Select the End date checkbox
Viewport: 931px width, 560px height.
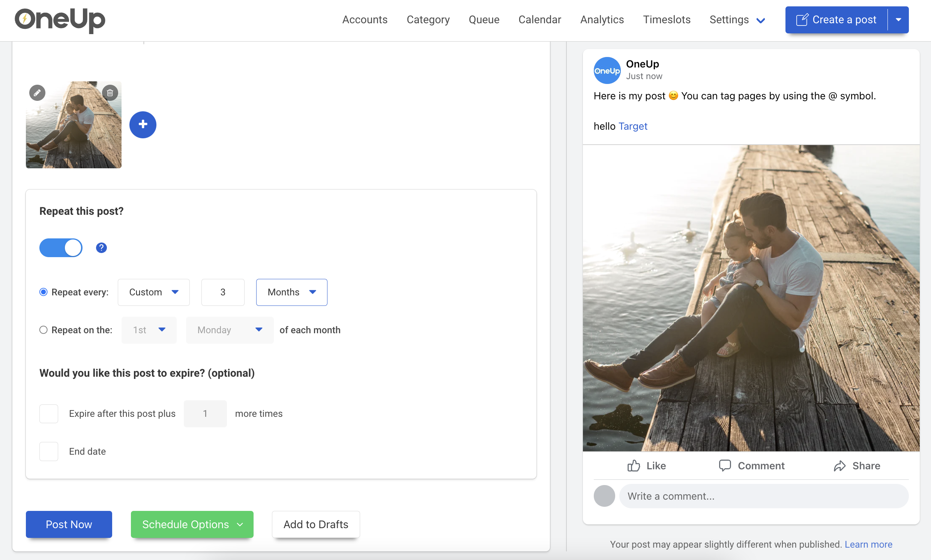coord(48,452)
